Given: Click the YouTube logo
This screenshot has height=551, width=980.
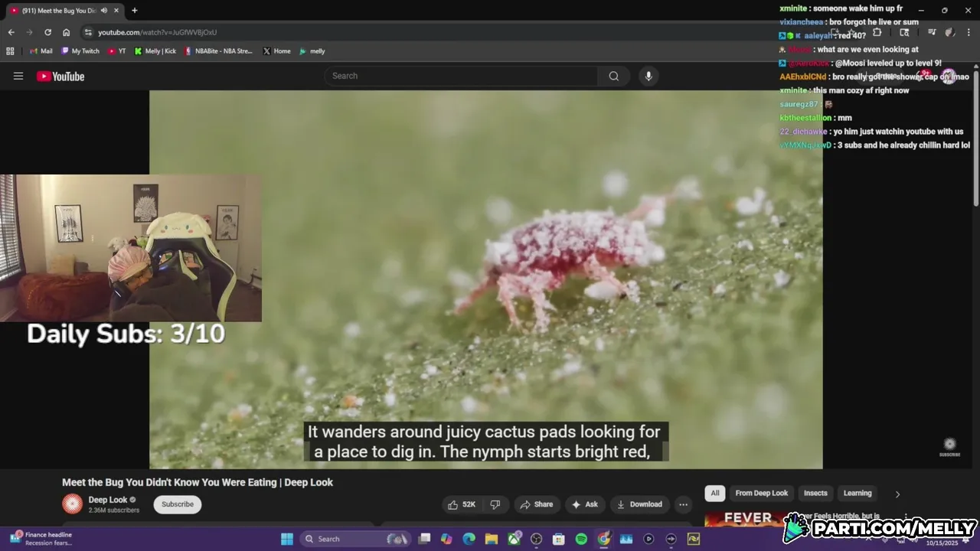Looking at the screenshot, I should point(60,76).
